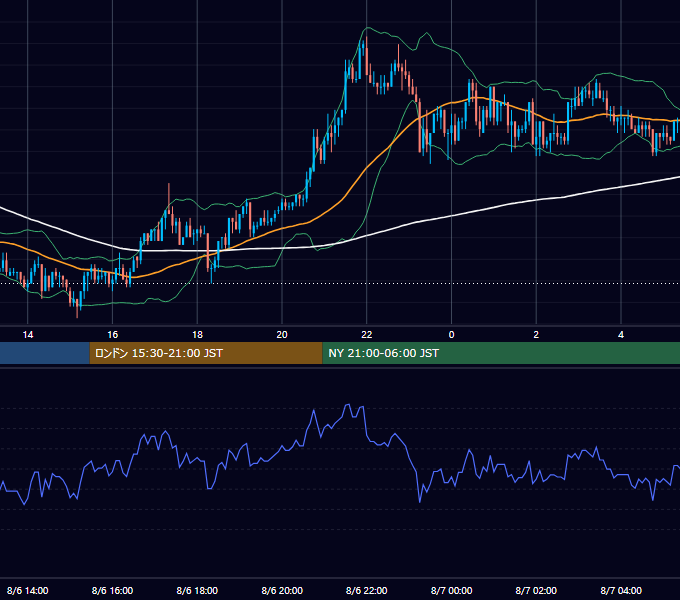The height and width of the screenshot is (600, 680).
Task: Click the upper chart time label 14
Action: click(28, 335)
